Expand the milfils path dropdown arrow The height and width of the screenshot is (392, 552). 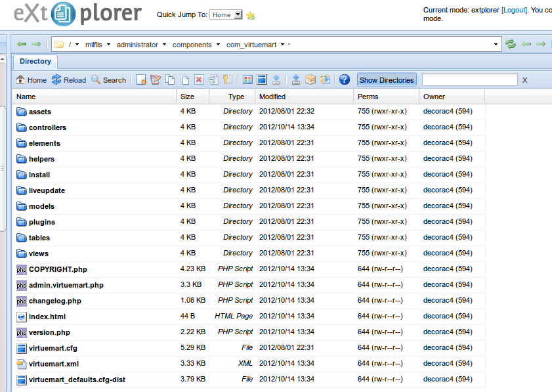108,45
